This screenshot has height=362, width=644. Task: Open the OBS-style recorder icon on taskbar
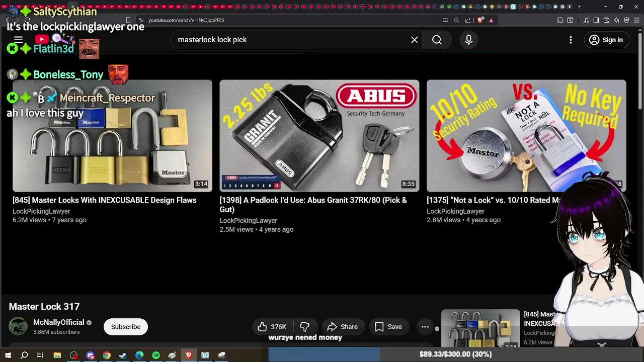coord(73,355)
